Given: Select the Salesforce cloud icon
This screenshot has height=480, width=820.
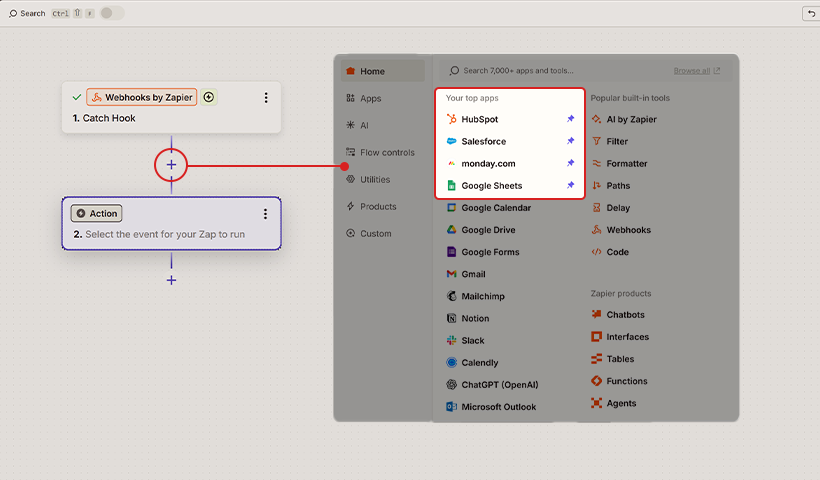Looking at the screenshot, I should pyautogui.click(x=452, y=141).
